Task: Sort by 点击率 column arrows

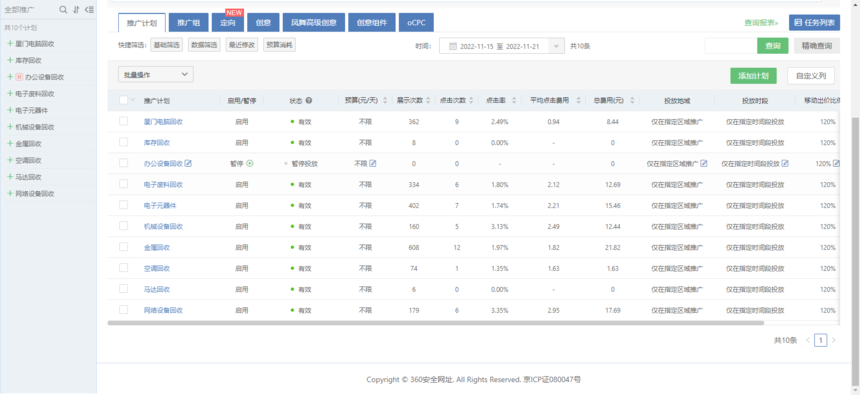Action: pos(514,100)
